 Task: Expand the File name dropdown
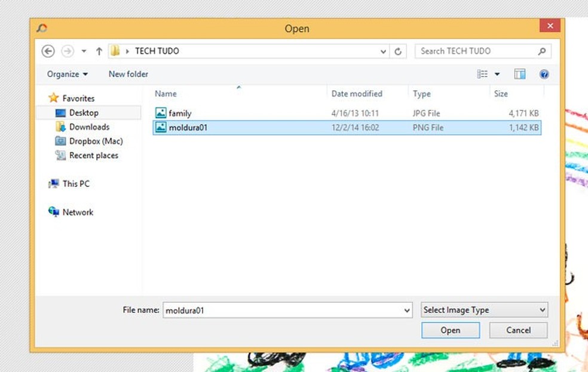[x=407, y=310]
